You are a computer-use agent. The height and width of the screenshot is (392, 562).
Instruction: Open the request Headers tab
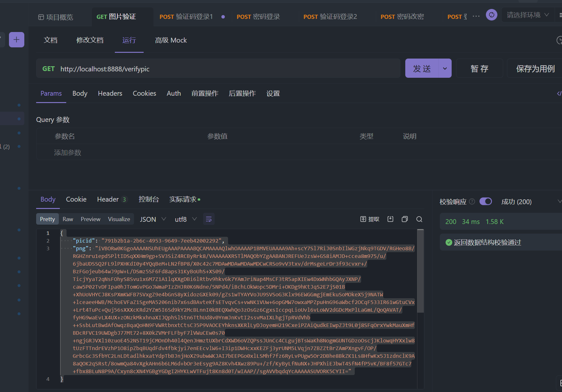pos(110,93)
